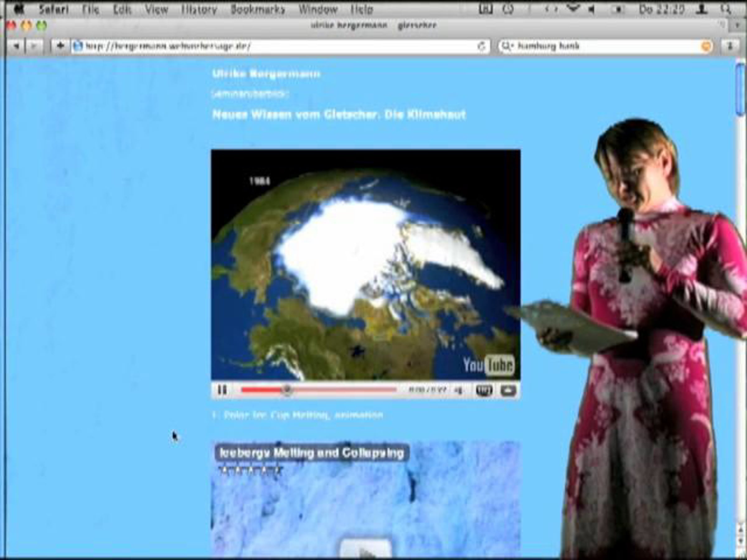Click the Safari forward arrow button

[33, 46]
